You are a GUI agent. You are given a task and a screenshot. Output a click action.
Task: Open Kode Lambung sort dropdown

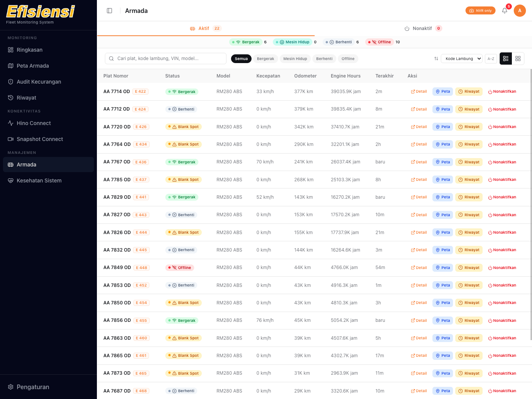point(461,59)
